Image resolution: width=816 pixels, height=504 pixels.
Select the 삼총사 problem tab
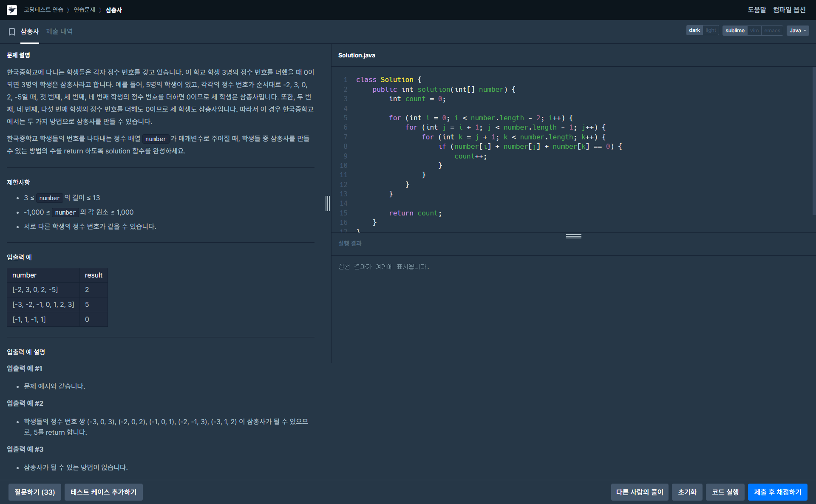[30, 31]
